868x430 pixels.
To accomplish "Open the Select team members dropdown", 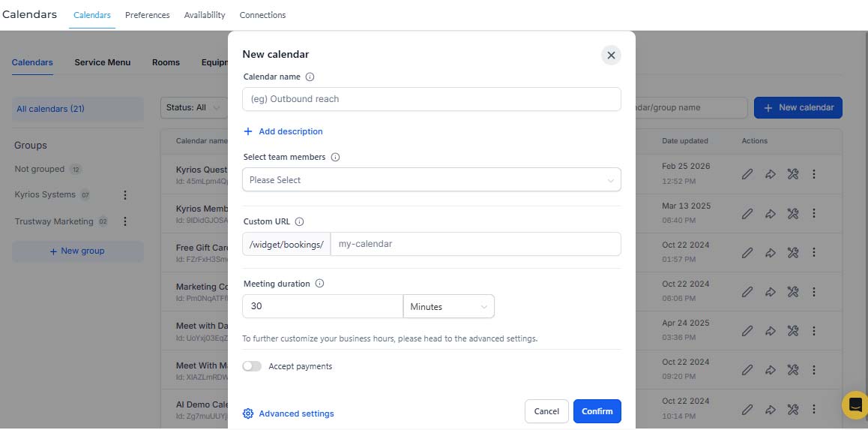I will pos(432,180).
